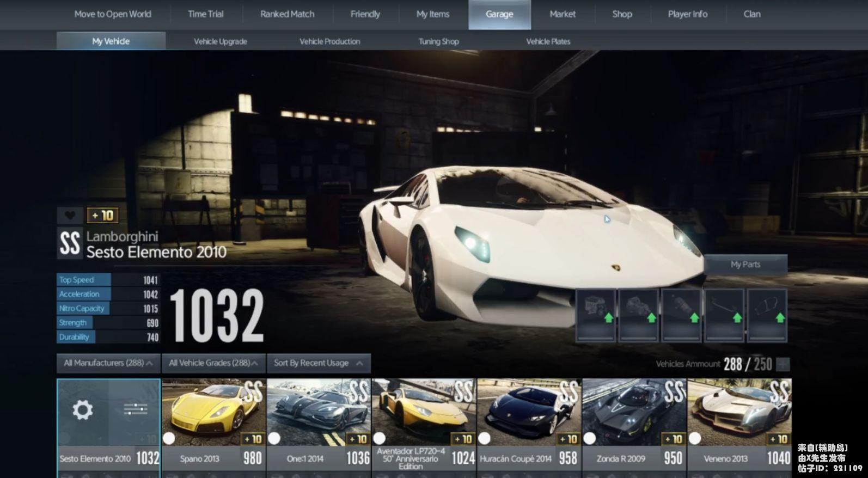Click the plus button to expand vehicle capacity
The width and height of the screenshot is (868, 478).
pyautogui.click(x=783, y=364)
